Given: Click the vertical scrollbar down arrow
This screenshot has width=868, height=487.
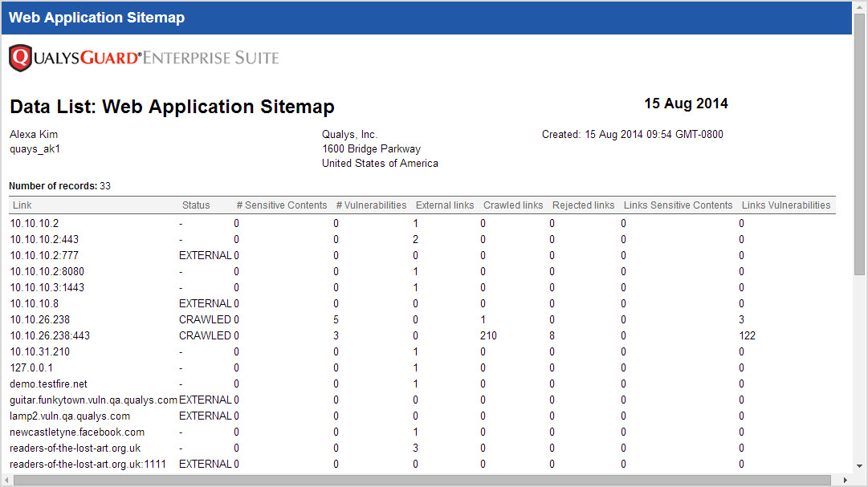Looking at the screenshot, I should click(859, 466).
